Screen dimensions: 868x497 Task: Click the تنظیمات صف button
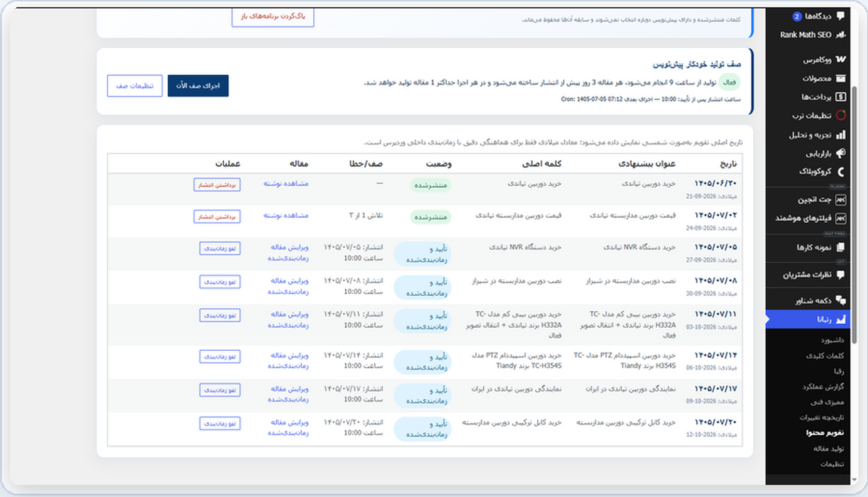pyautogui.click(x=135, y=86)
